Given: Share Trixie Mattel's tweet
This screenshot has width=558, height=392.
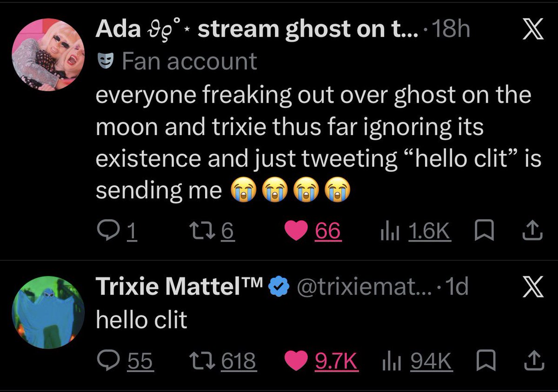Looking at the screenshot, I should coord(534,360).
